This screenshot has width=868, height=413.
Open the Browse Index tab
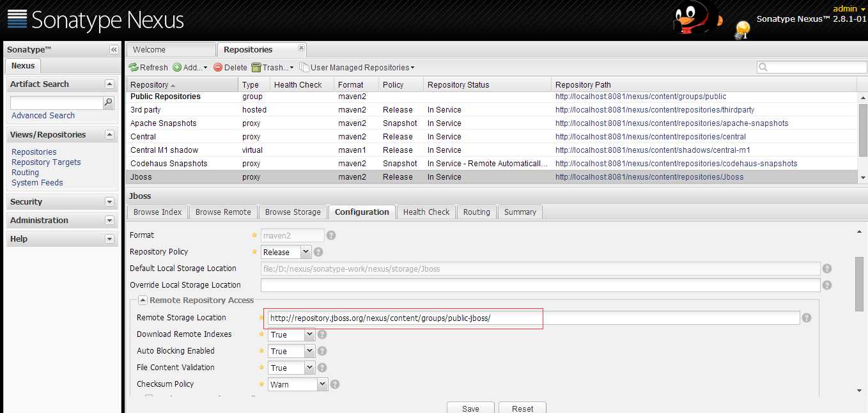(x=158, y=212)
